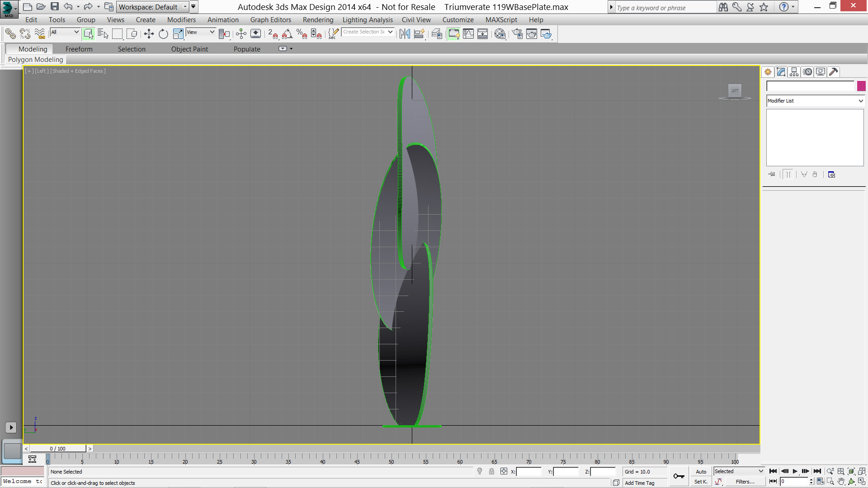Open the Manage Layers dialog
Image resolution: width=868 pixels, height=488 pixels.
click(437, 34)
